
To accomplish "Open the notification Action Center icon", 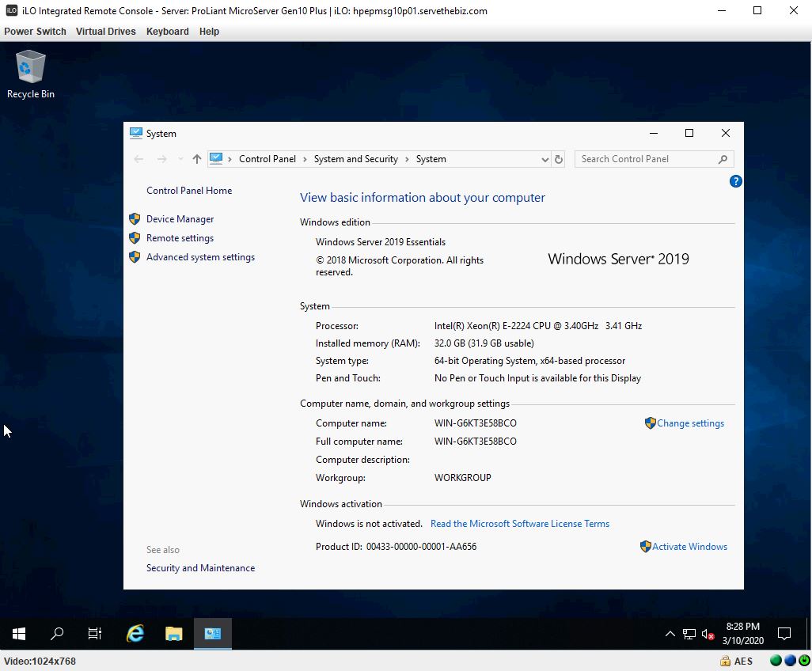I will (784, 634).
